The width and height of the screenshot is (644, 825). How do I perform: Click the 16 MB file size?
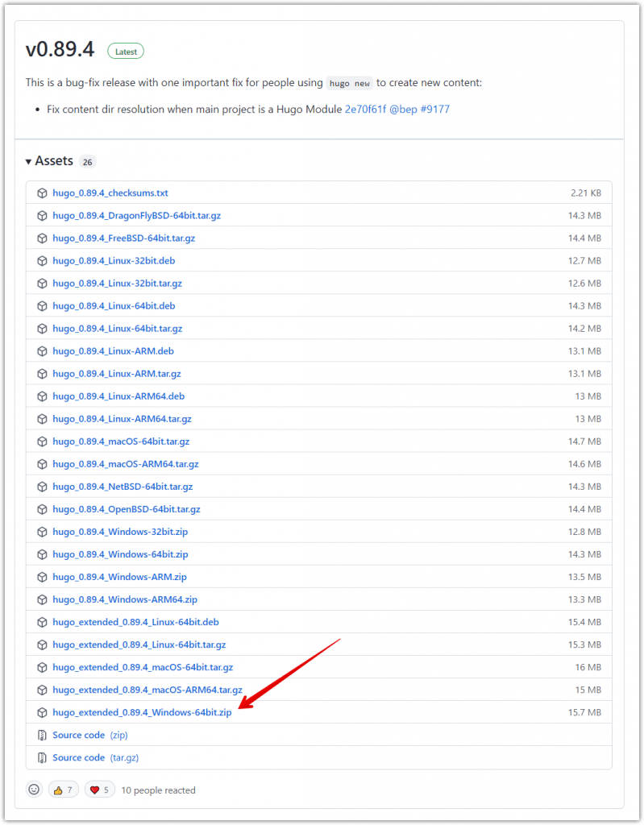(588, 668)
